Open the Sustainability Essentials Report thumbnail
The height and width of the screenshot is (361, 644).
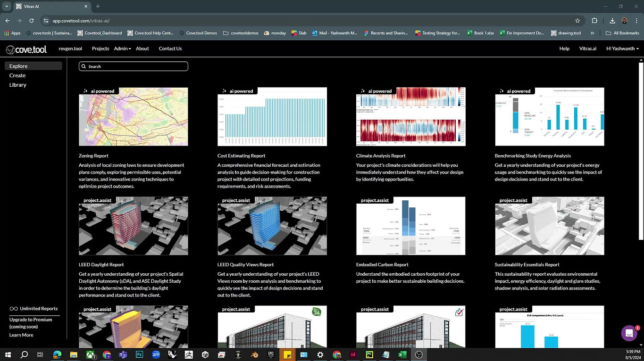click(x=550, y=226)
